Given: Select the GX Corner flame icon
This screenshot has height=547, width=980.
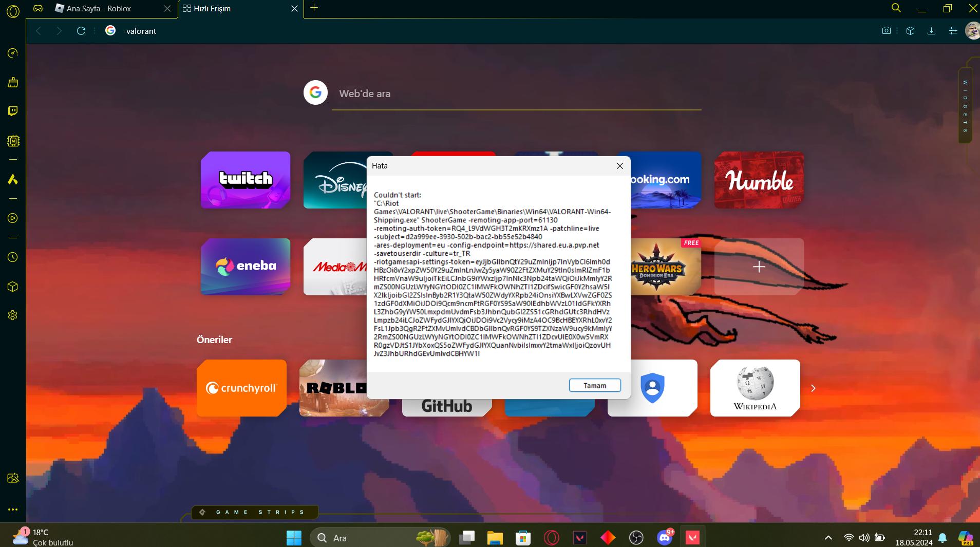Looking at the screenshot, I should point(12,179).
